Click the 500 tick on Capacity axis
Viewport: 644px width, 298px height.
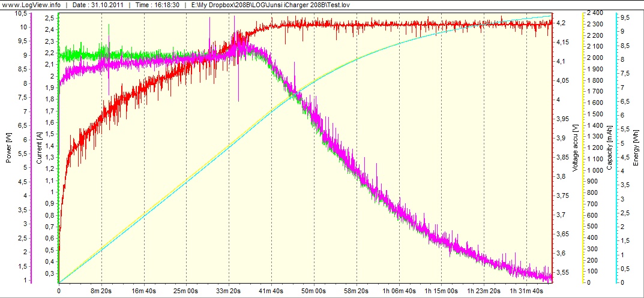(x=592, y=226)
